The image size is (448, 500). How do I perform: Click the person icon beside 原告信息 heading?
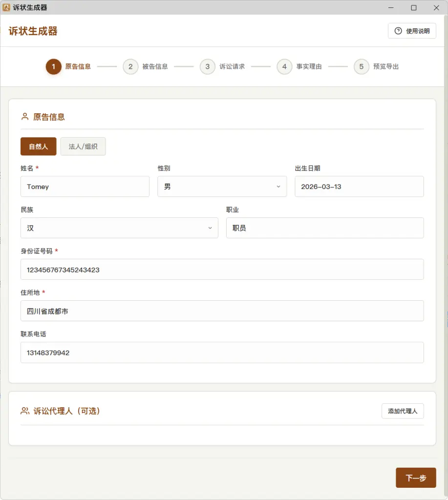click(x=25, y=117)
